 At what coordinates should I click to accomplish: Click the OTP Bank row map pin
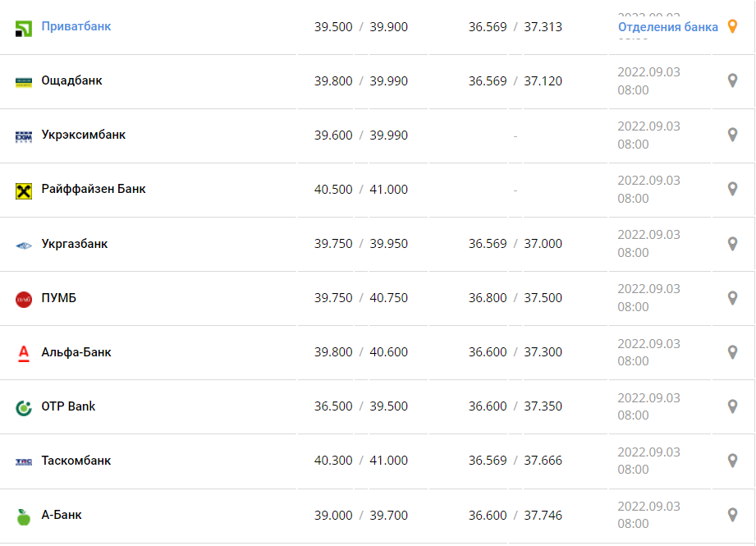click(x=733, y=406)
